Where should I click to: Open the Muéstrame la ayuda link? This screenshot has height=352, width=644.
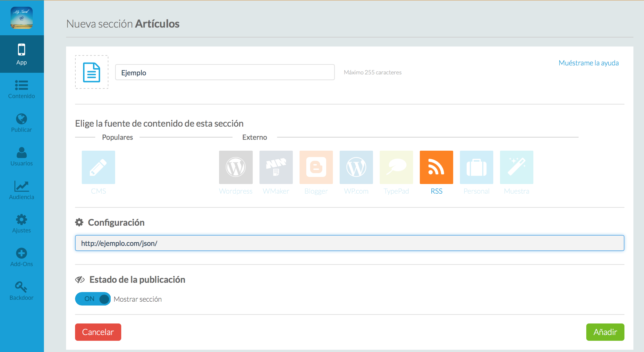pos(589,63)
